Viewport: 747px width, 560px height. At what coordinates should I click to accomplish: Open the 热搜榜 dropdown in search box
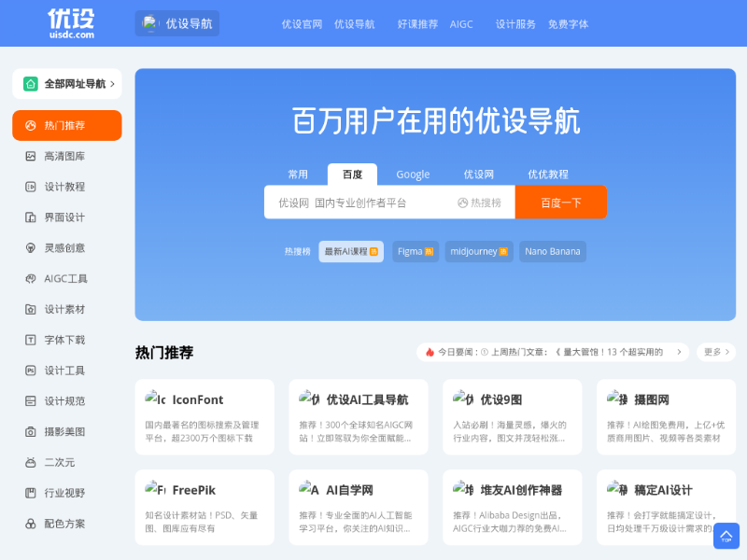pos(479,203)
